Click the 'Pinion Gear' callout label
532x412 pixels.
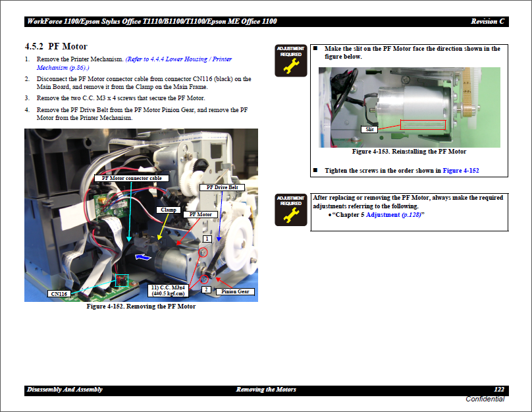[234, 291]
